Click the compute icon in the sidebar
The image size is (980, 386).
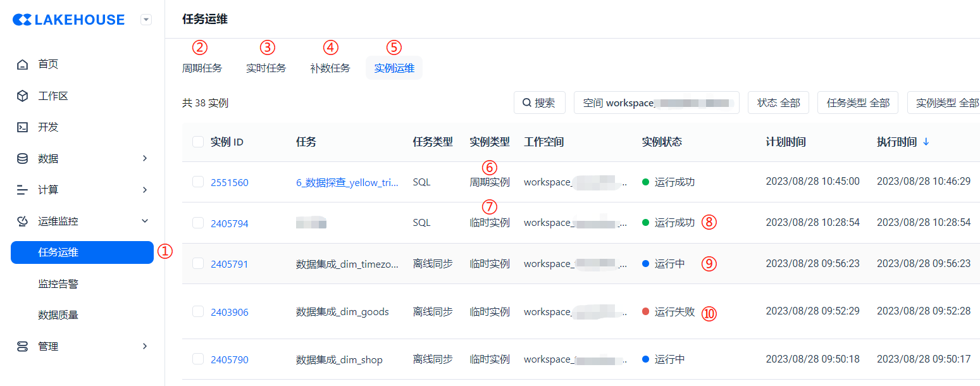tap(23, 190)
